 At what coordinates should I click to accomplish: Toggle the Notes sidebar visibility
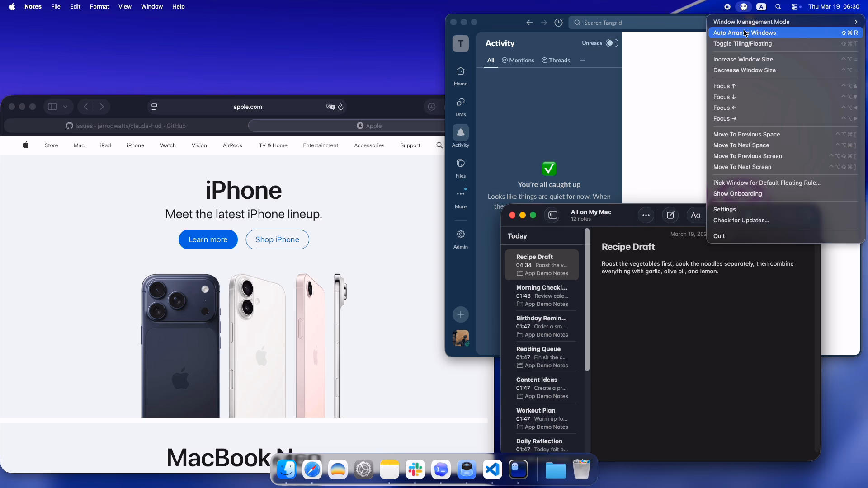tap(552, 215)
